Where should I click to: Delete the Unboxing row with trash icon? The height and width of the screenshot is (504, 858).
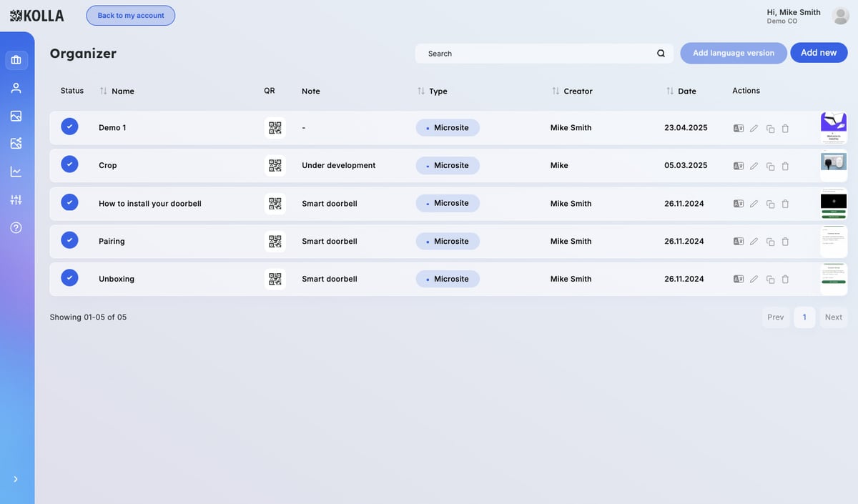(x=785, y=280)
